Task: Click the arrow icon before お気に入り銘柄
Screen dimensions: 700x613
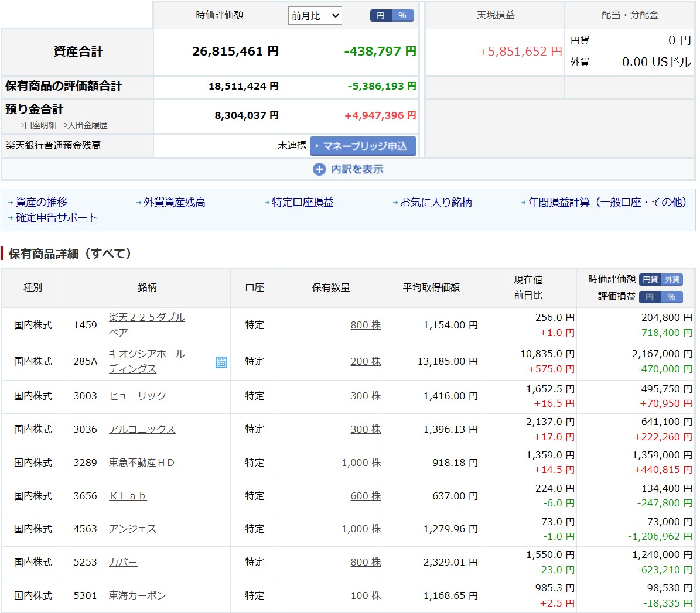Action: (395, 203)
